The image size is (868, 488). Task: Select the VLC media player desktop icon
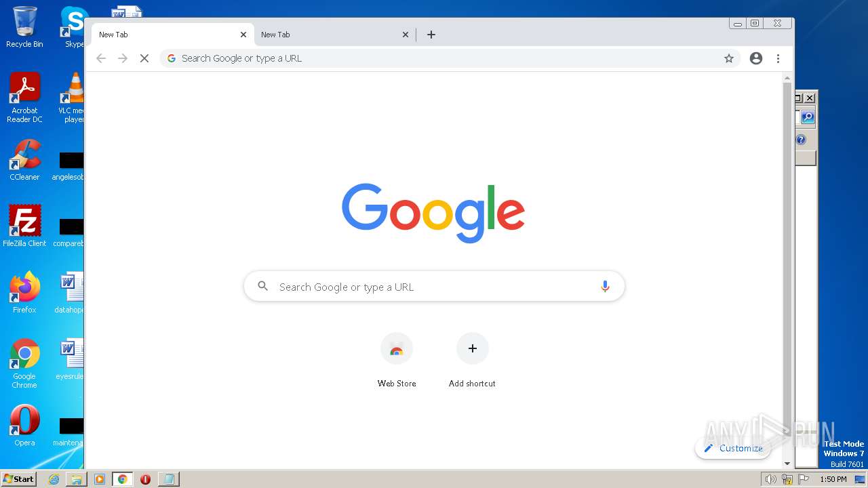coord(72,98)
